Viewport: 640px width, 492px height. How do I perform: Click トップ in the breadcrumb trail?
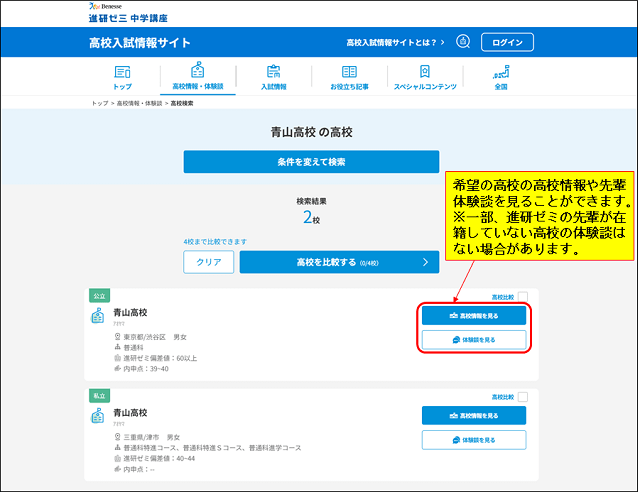[99, 104]
